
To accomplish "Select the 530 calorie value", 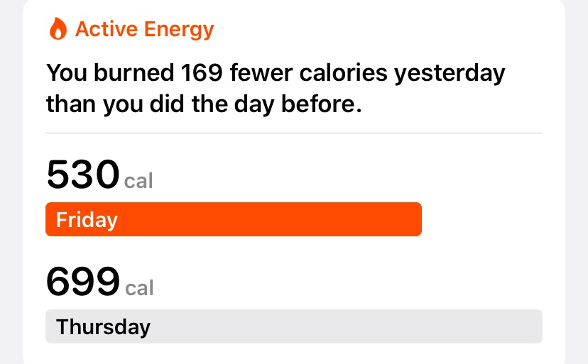I will pos(83,175).
